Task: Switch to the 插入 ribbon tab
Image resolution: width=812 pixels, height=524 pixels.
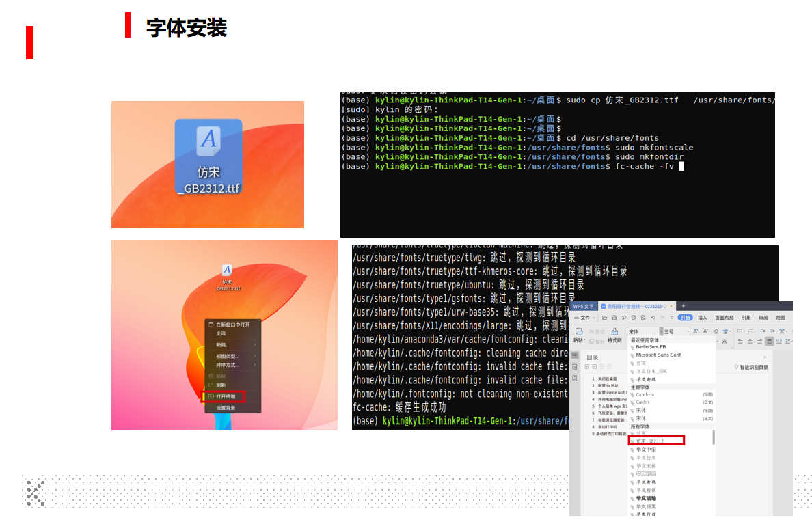Action: pyautogui.click(x=702, y=318)
